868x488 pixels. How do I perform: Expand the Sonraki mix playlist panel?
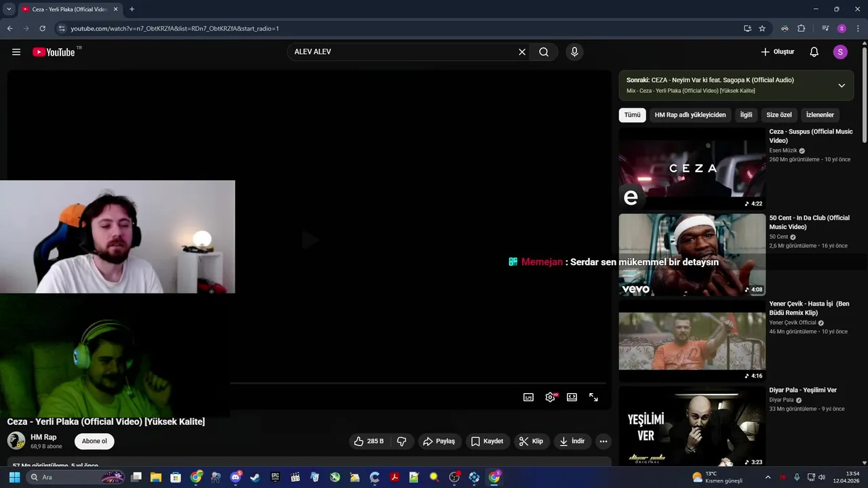(x=842, y=85)
